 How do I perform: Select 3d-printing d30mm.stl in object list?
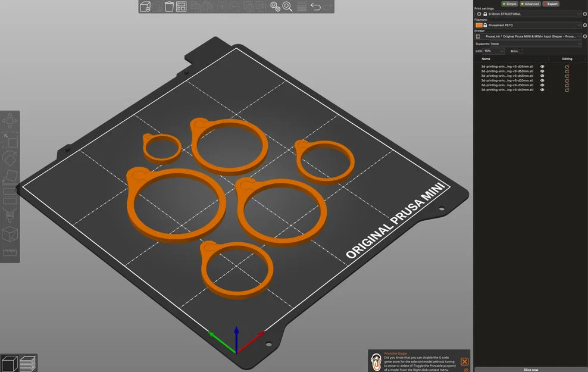click(x=507, y=85)
